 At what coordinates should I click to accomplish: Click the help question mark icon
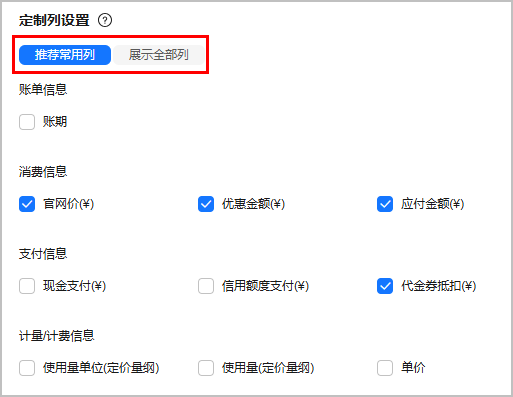coord(105,20)
